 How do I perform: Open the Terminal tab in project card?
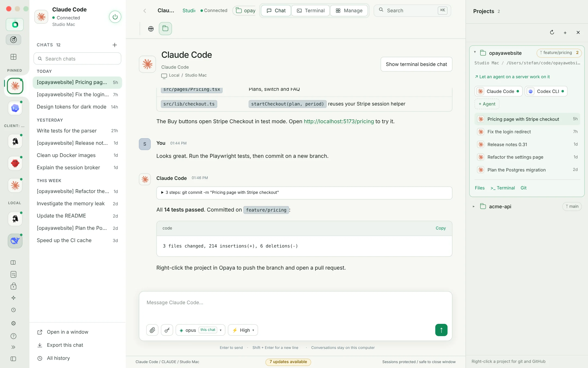(503, 188)
